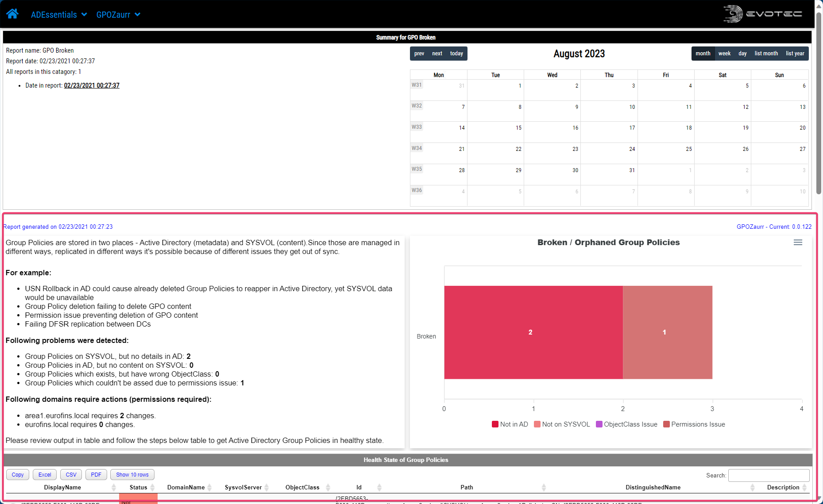
Task: Click the Not in AD legend swatch
Action: (x=495, y=424)
